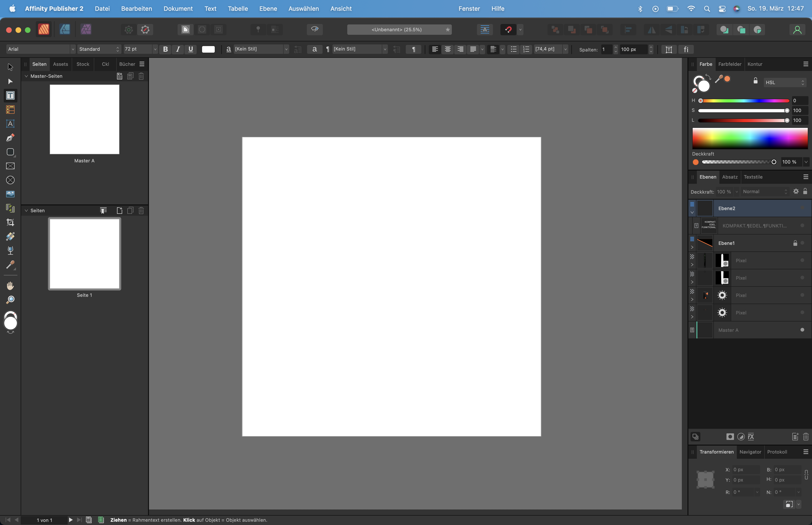The height and width of the screenshot is (525, 812).
Task: Select the Color Picker tool
Action: coord(10,265)
